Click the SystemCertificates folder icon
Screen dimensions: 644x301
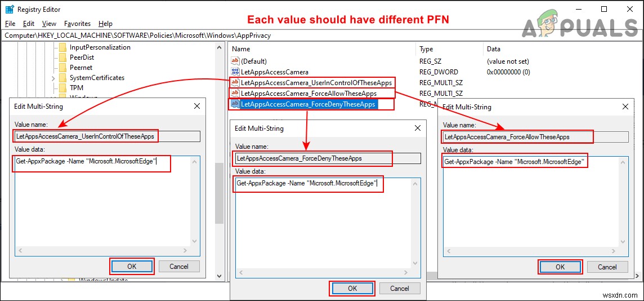(x=62, y=78)
